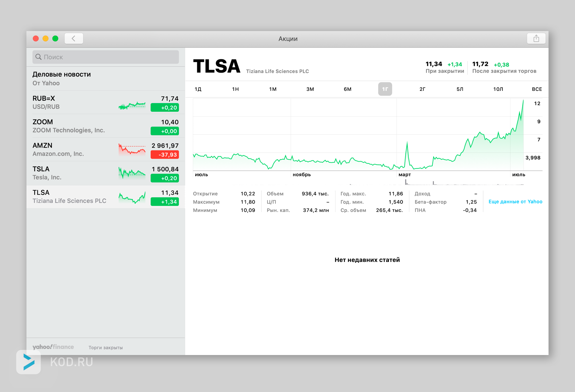575x392 pixels.
Task: Switch chart range to 5Л
Action: pos(460,89)
